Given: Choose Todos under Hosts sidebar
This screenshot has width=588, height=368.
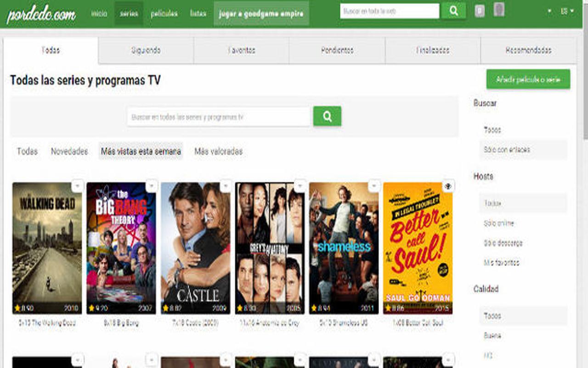Looking at the screenshot, I should 523,203.
